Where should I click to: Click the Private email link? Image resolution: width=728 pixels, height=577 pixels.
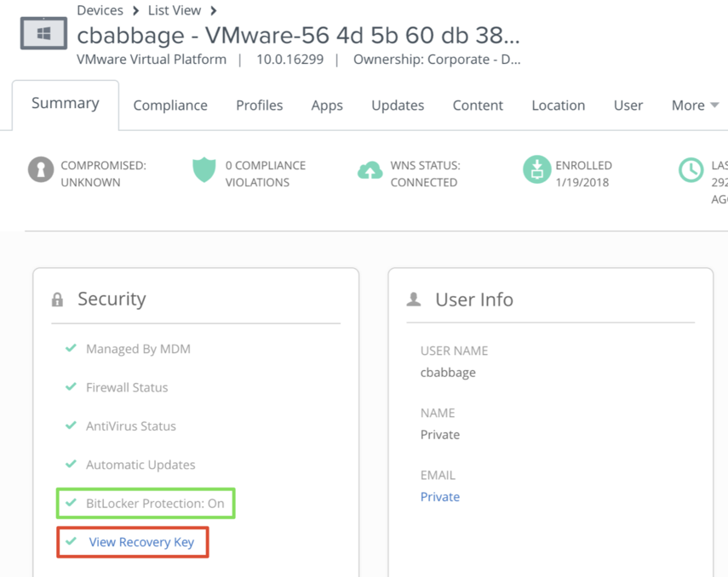(440, 497)
